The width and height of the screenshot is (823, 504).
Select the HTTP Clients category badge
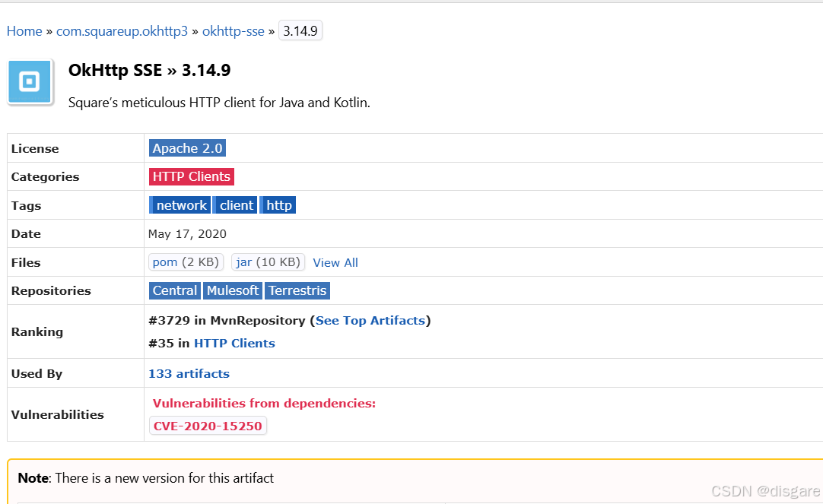(x=191, y=176)
